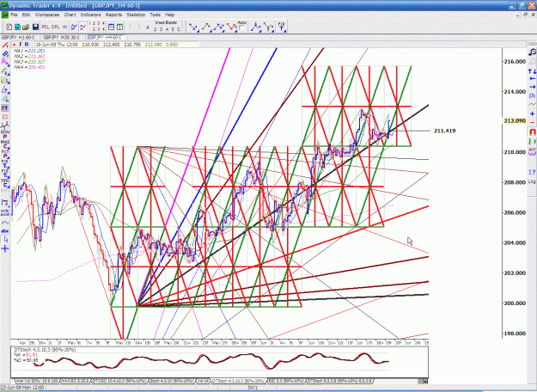Click the blue R button in data bar
This screenshot has height=392, width=537.
pos(27,45)
